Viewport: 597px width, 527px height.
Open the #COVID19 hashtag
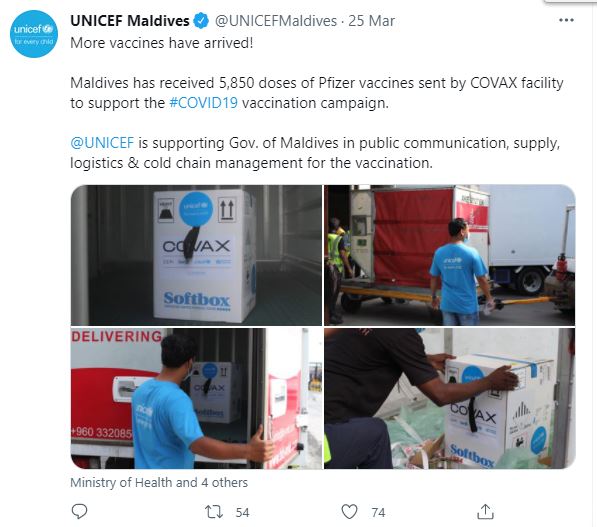(203, 103)
